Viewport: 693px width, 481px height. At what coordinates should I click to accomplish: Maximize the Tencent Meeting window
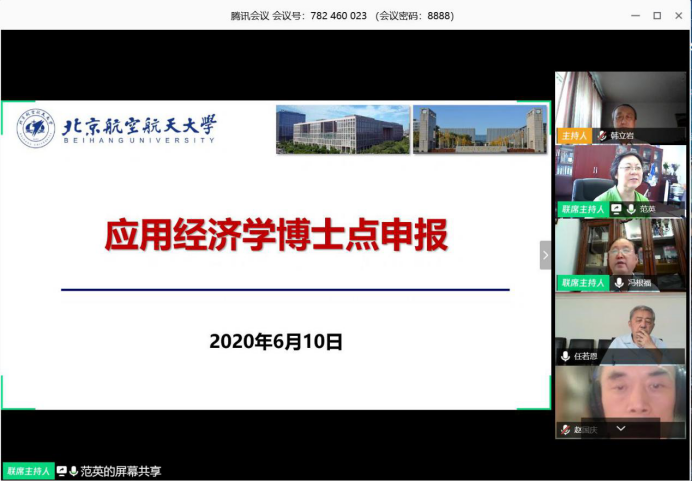tap(657, 15)
